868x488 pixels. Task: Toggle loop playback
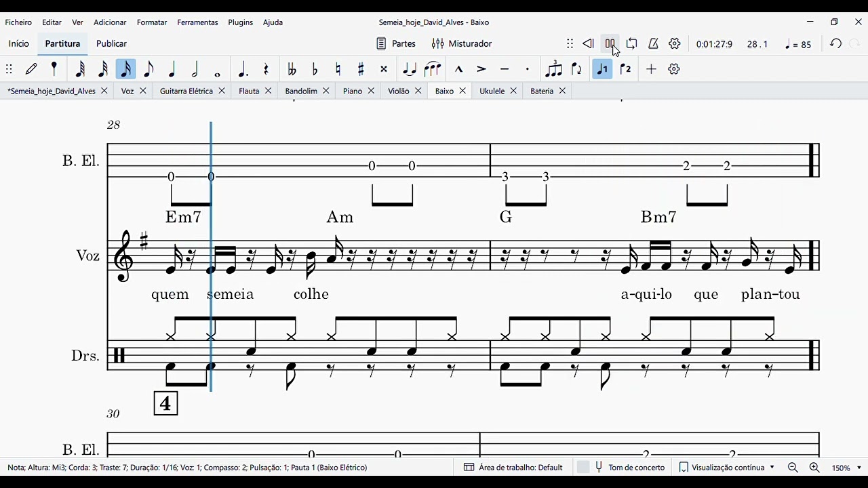[x=631, y=43]
